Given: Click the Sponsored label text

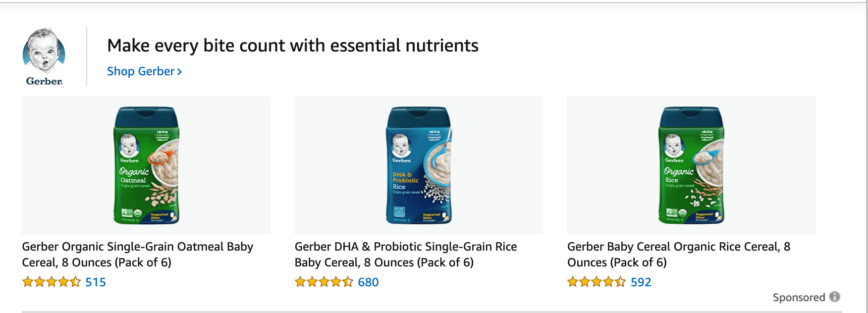Looking at the screenshot, I should [799, 297].
